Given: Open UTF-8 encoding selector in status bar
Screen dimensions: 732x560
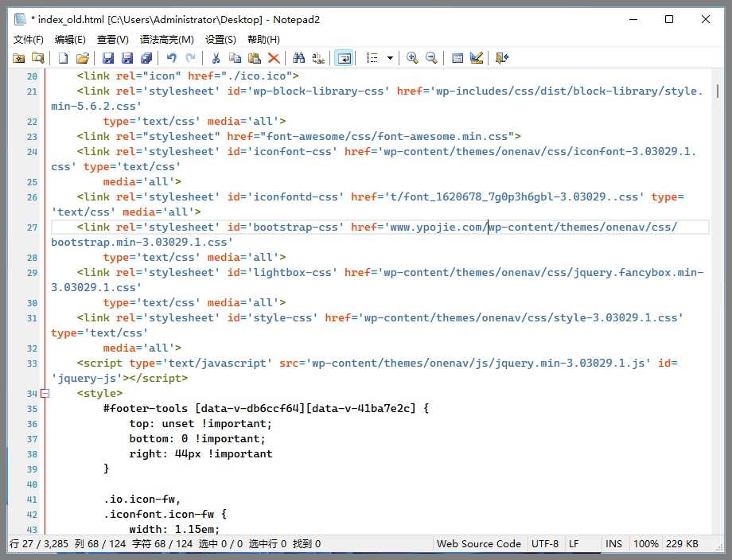Looking at the screenshot, I should click(x=545, y=544).
